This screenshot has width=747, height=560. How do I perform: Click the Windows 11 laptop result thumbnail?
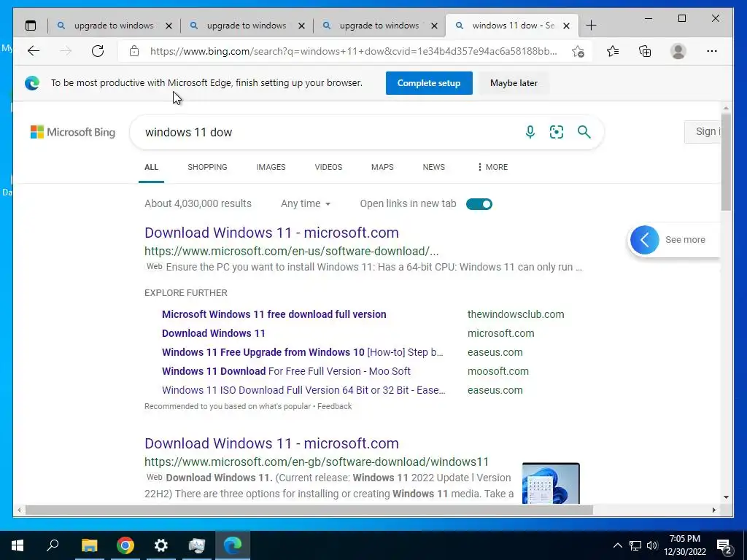(551, 483)
